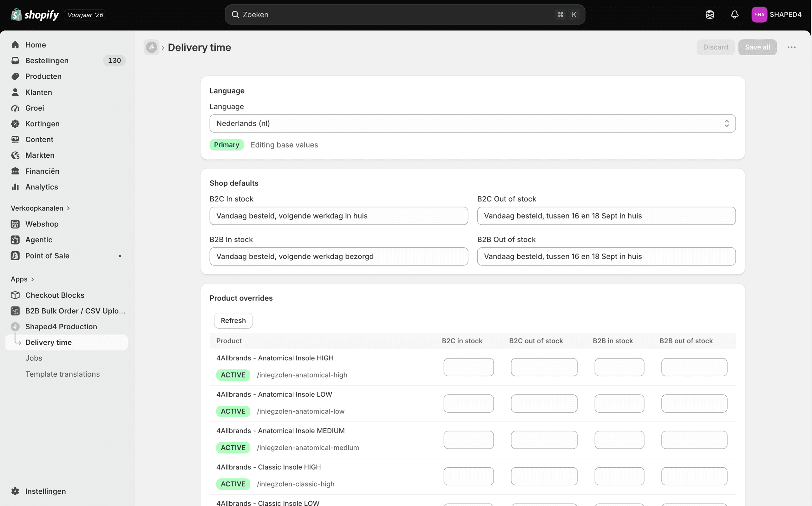Select the Delivery time menu item
Image resolution: width=812 pixels, height=506 pixels.
67,342
